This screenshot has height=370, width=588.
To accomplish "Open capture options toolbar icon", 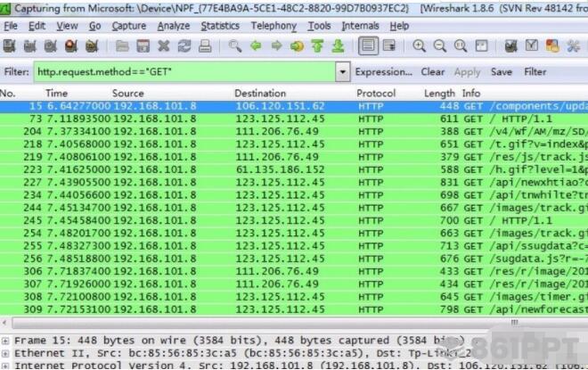I will tap(30, 46).
